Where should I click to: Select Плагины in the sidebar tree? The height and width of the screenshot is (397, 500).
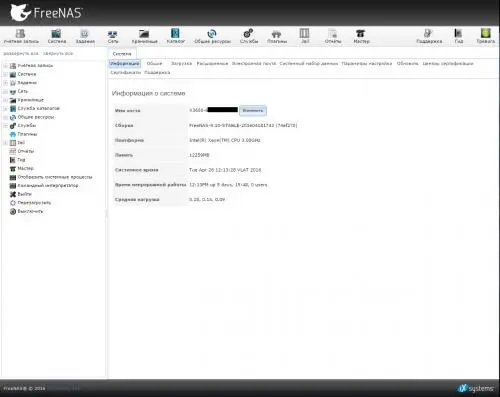23,134
